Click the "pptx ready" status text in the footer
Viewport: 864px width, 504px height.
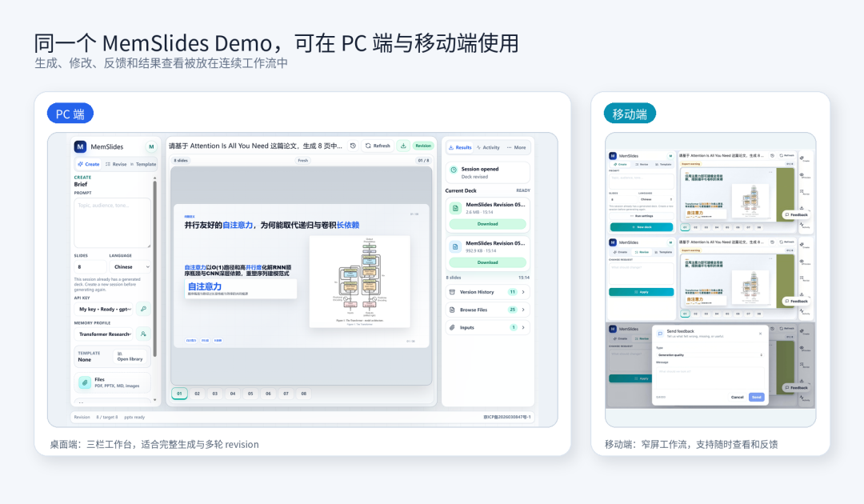coord(134,417)
